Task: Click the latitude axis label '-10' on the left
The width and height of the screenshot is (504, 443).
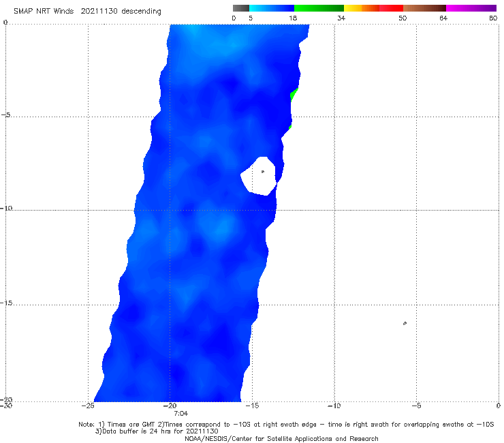Action: coord(6,208)
